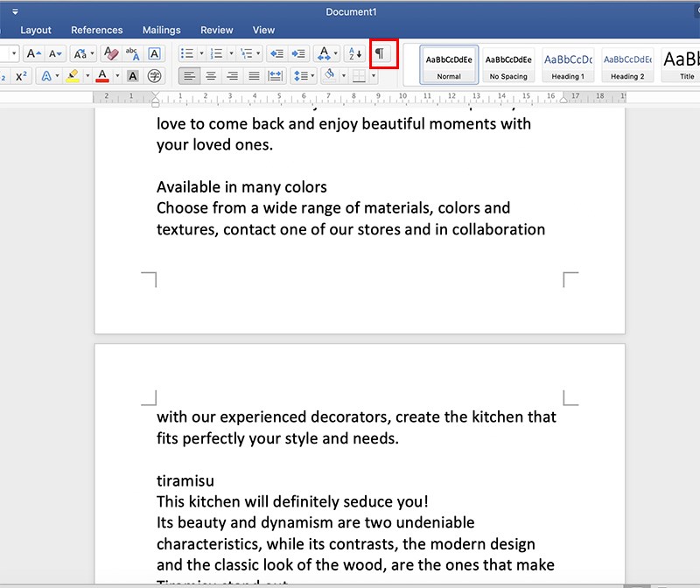Image resolution: width=700 pixels, height=588 pixels.
Task: Open the Layout ribbon tab
Action: point(36,30)
